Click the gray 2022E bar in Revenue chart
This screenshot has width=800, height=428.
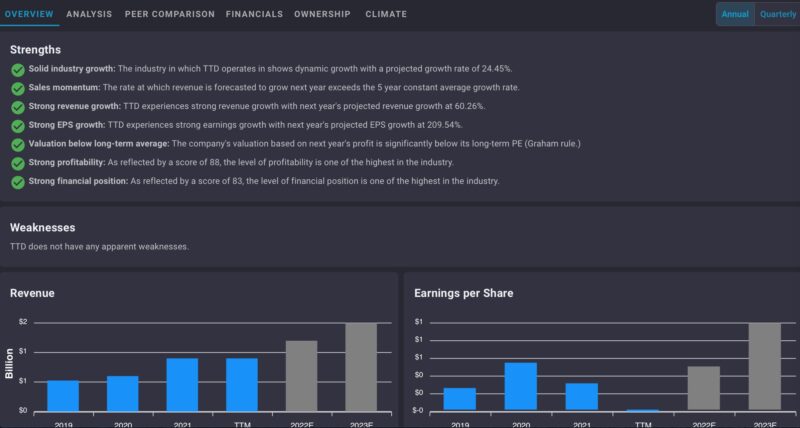pos(301,376)
